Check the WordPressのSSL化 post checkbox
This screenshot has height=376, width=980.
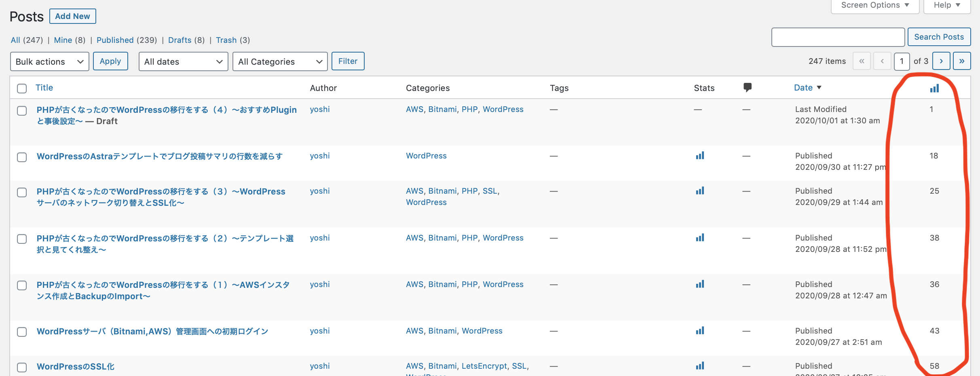coord(22,367)
